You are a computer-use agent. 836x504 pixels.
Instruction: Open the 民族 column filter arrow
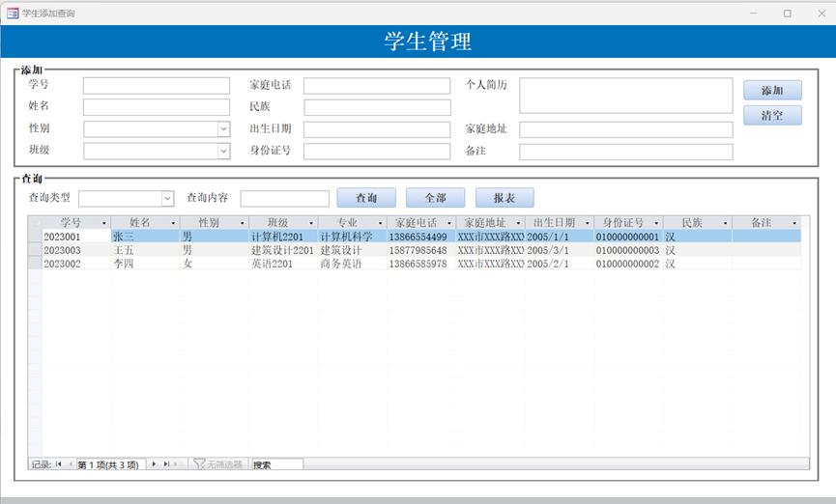click(x=726, y=223)
